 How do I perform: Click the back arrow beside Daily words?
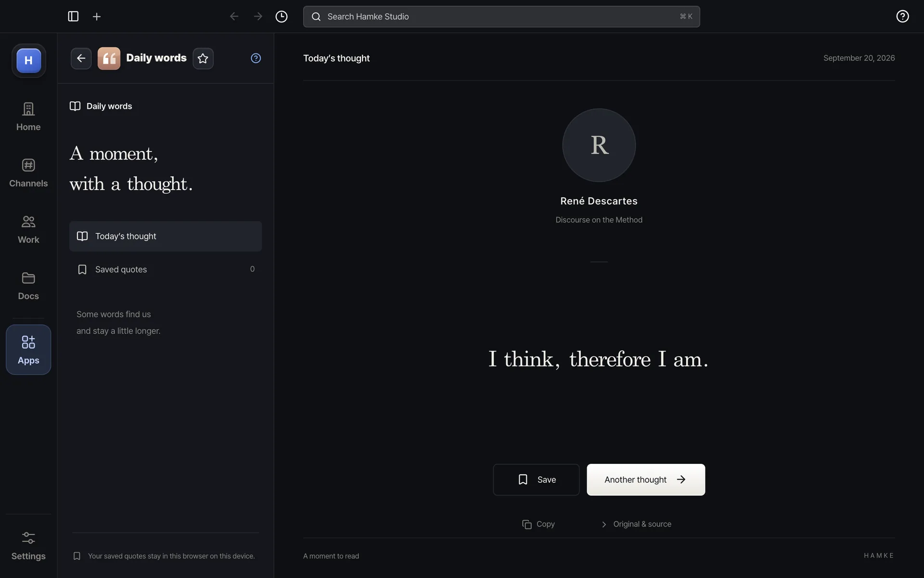[81, 58]
